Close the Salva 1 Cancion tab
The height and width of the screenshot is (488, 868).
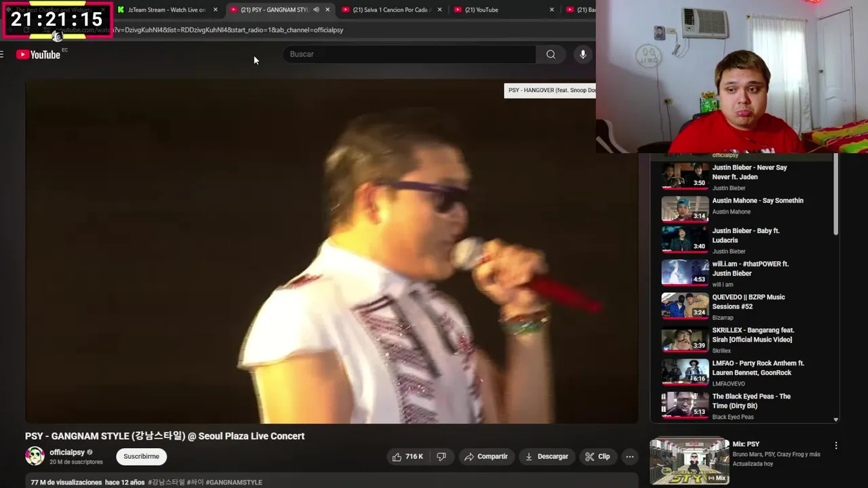pos(439,9)
